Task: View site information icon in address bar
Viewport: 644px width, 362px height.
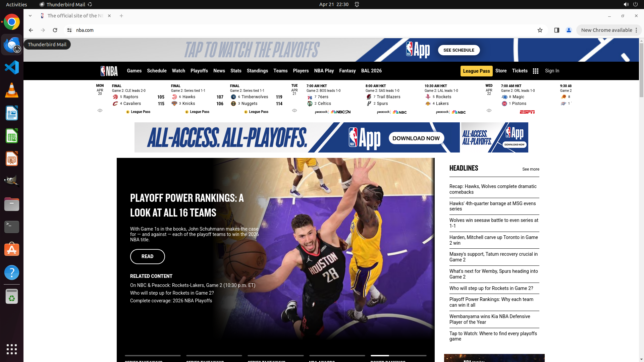Action: [x=69, y=30]
